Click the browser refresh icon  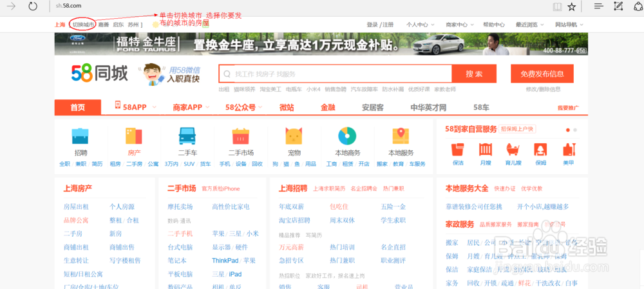coord(32,6)
